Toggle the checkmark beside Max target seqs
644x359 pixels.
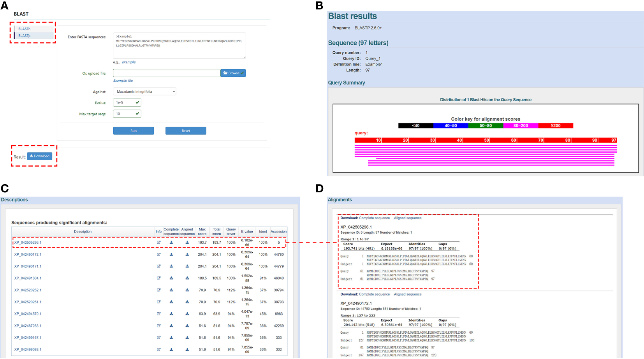coord(137,113)
